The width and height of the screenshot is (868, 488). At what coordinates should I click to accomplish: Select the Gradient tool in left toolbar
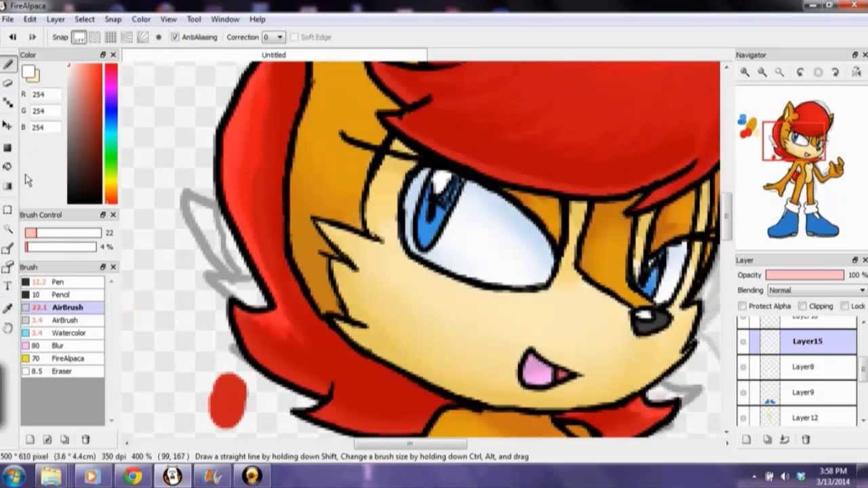(8, 186)
